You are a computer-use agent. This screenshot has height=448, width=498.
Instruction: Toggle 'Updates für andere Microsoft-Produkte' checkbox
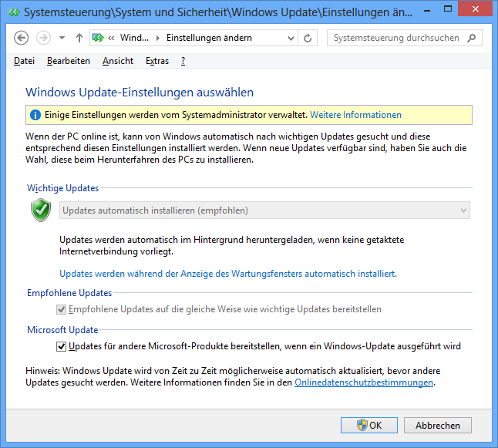click(x=61, y=346)
